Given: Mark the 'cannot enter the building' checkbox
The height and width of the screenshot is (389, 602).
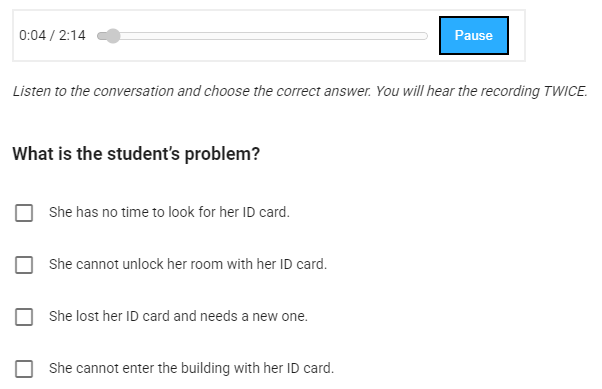Looking at the screenshot, I should point(24,369).
